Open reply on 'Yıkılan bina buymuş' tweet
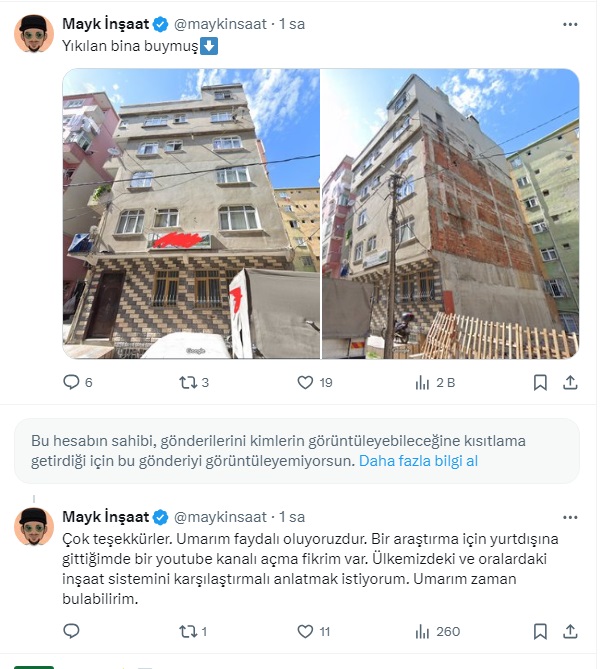 click(x=77, y=382)
